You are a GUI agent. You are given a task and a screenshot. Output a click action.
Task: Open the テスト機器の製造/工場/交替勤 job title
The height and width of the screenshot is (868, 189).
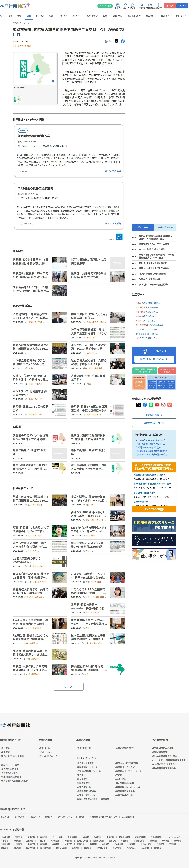coord(35,188)
